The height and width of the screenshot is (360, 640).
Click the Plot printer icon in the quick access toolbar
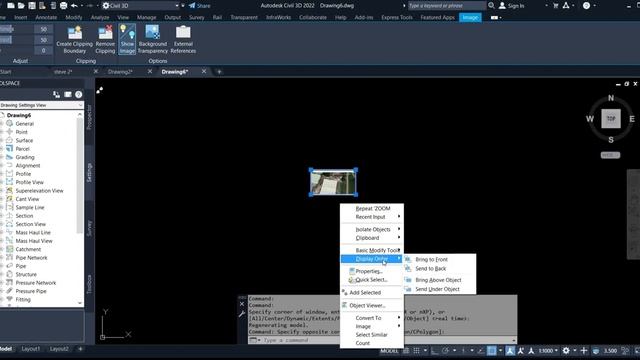pos(63,6)
